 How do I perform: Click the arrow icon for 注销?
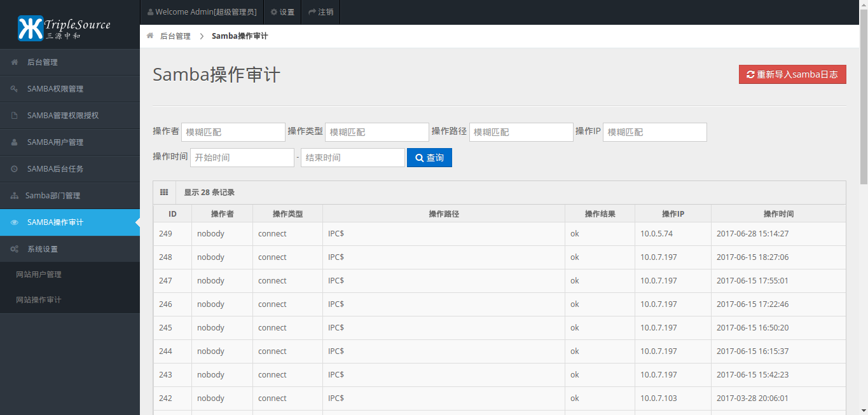pos(312,12)
